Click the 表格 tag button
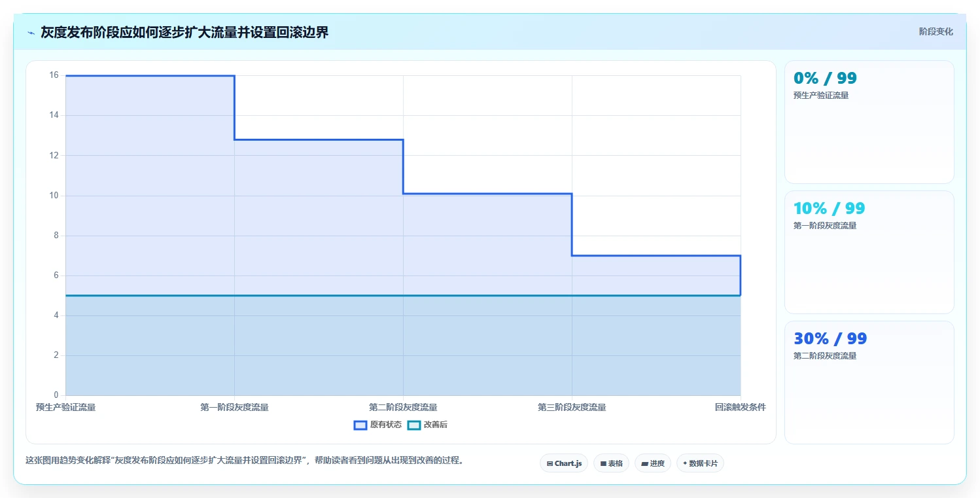Viewport: 980px width, 498px height. (x=611, y=463)
